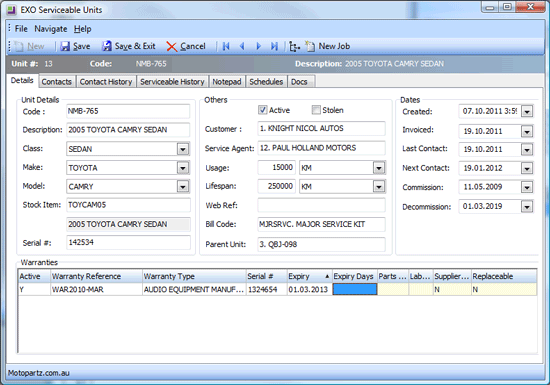Click the Save & Exit toolbar button
550x385 pixels.
coord(129,46)
